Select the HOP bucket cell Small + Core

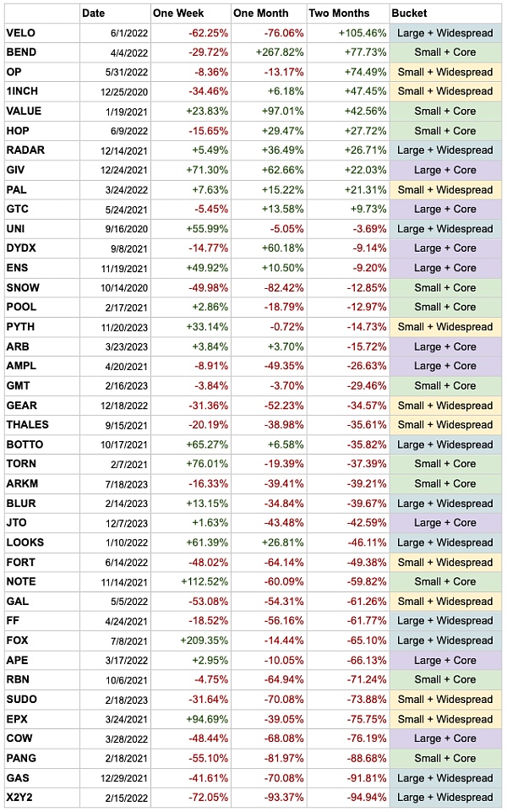444,131
